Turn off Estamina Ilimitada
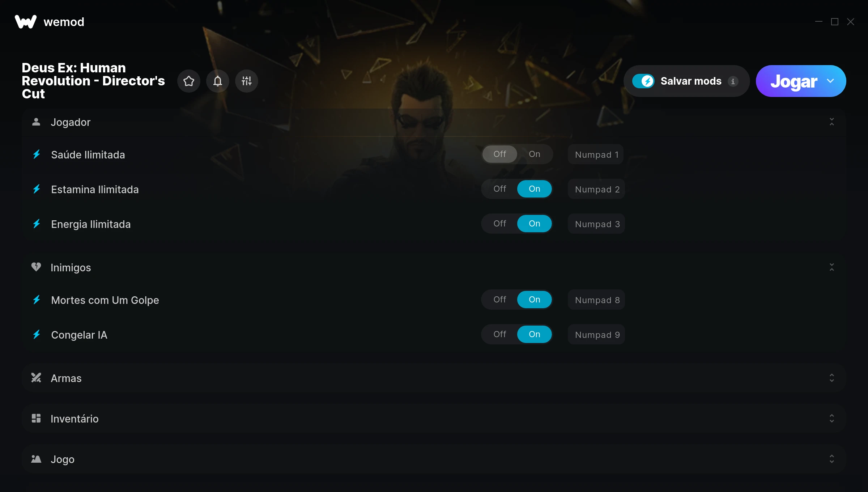Viewport: 868px width, 492px height. coord(500,189)
